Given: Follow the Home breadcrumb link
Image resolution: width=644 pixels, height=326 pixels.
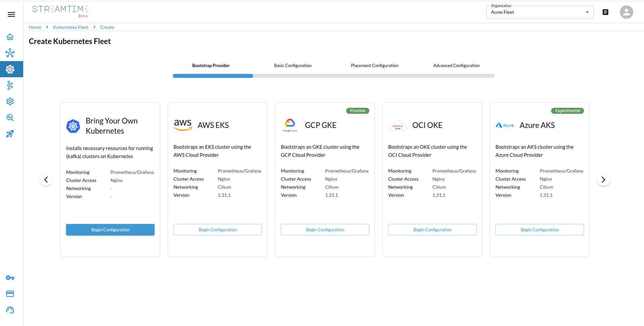Looking at the screenshot, I should [x=35, y=27].
